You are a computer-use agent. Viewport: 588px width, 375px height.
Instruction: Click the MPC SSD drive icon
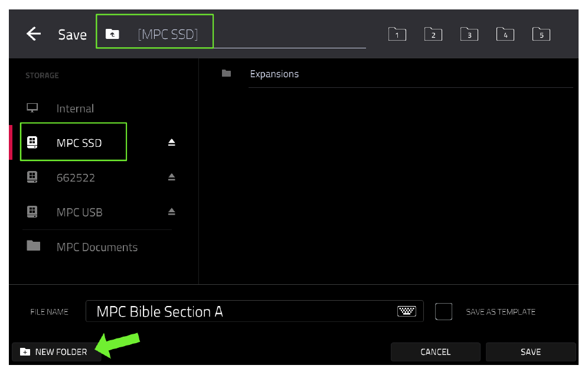tap(32, 142)
